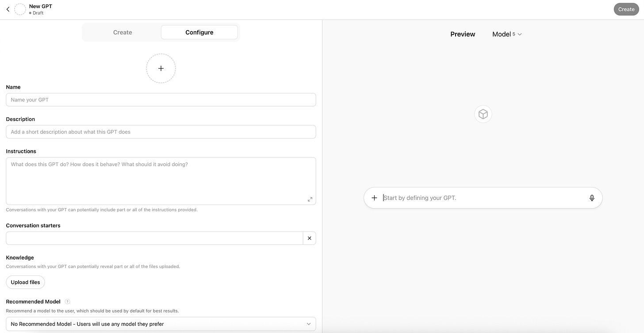Click the cube icon in the preview
Image resolution: width=644 pixels, height=333 pixels.
[x=483, y=114]
